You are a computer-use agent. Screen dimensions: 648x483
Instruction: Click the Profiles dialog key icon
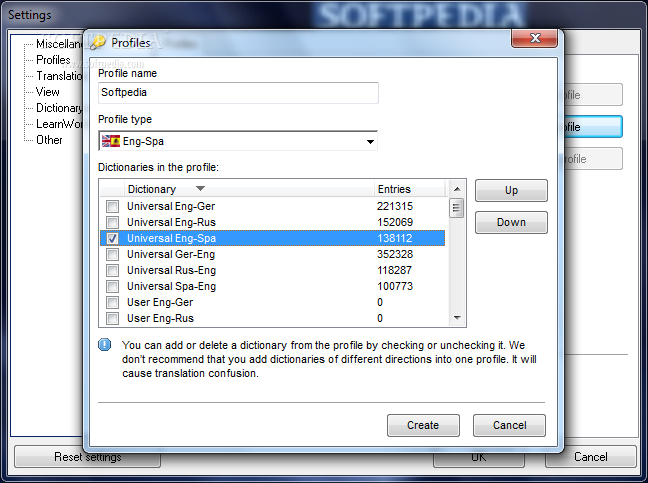(98, 42)
